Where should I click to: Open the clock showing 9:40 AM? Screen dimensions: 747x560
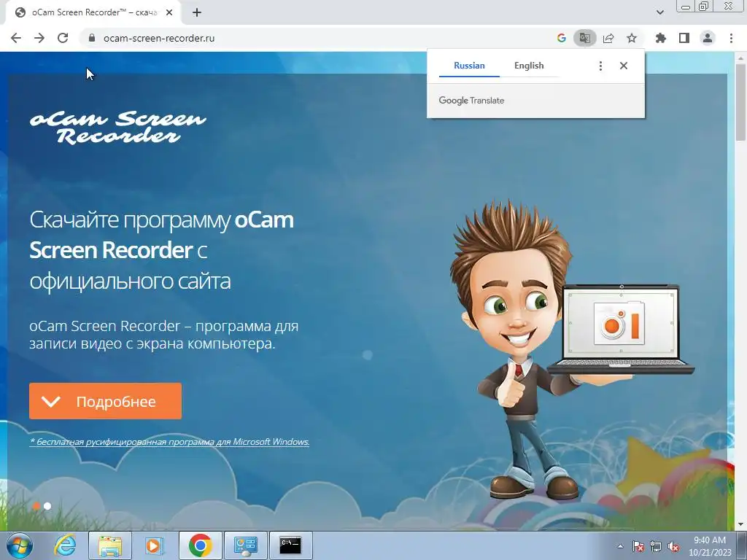(710, 546)
